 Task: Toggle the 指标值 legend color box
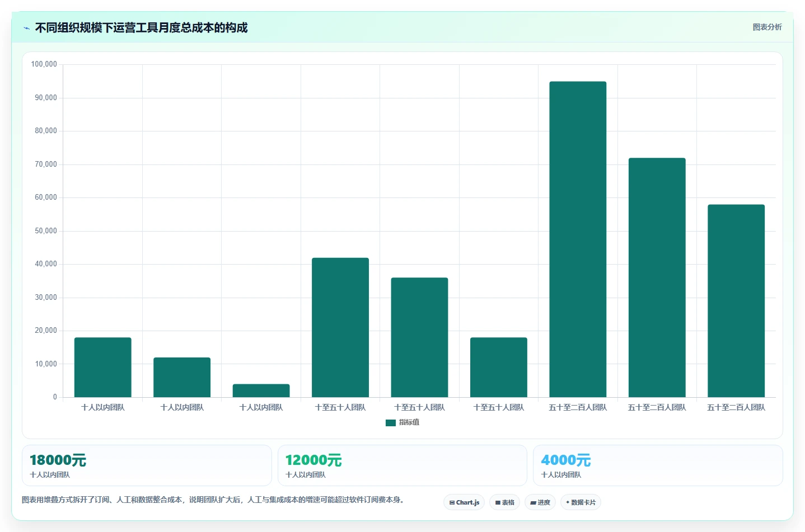(x=391, y=422)
